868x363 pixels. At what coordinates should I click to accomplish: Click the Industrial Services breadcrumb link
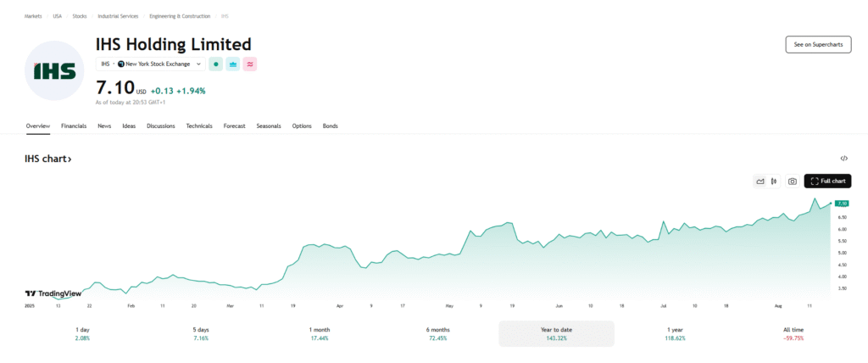tap(118, 16)
